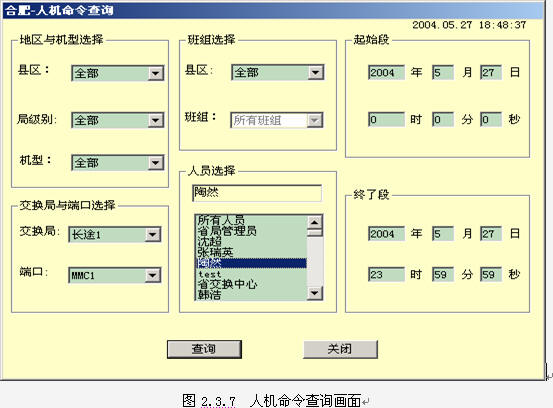Click the 查询 button
The image size is (553, 408).
pos(204,349)
